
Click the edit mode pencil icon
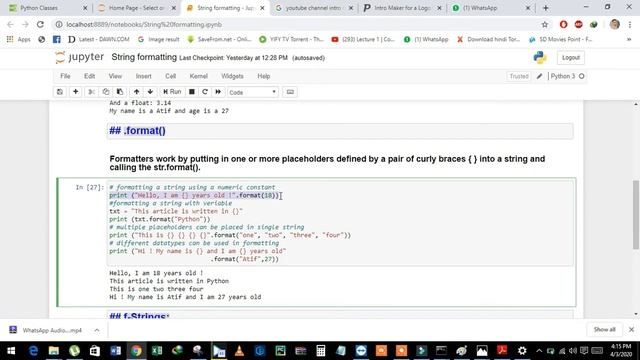pos(539,76)
